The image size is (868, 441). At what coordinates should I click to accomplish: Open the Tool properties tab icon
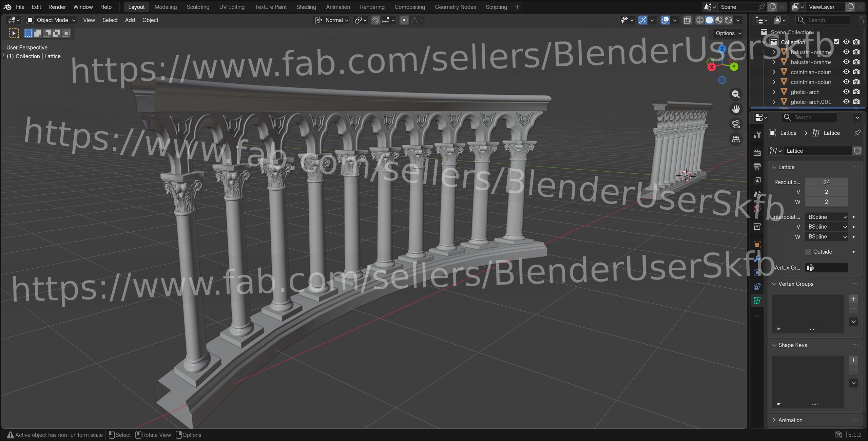757,135
